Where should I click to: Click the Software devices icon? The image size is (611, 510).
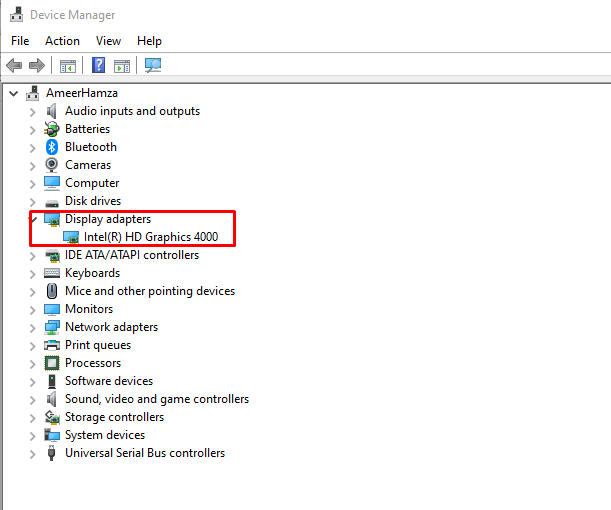coord(51,381)
